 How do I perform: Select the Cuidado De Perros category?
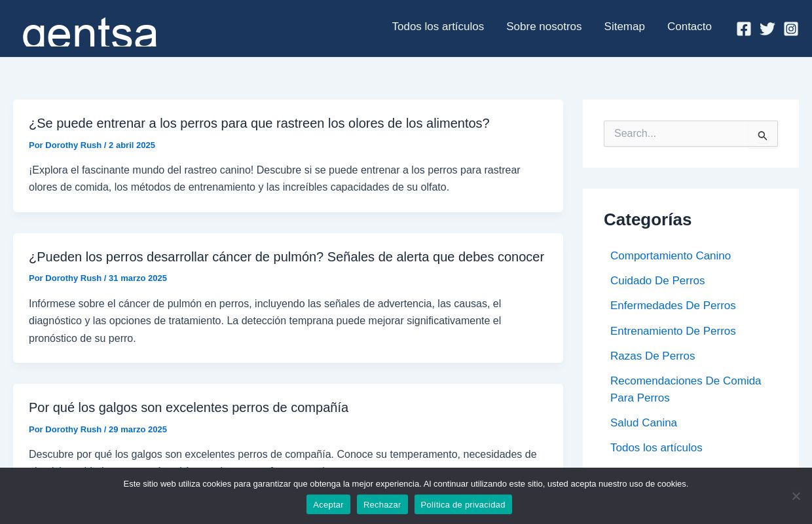click(x=657, y=281)
